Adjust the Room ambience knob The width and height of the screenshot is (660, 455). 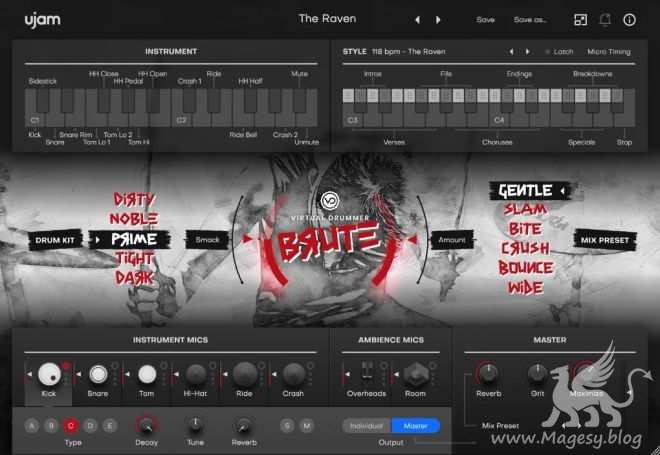415,374
